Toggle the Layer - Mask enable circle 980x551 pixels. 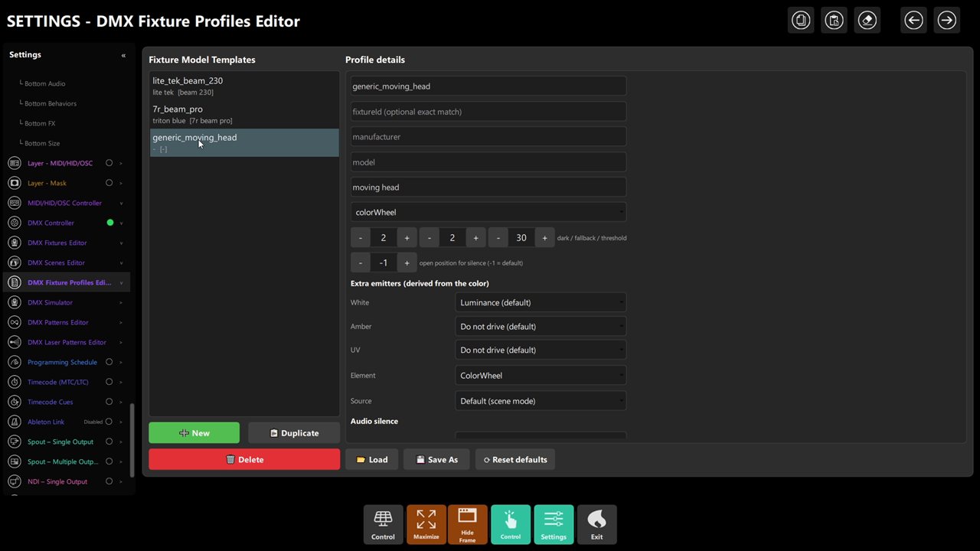click(x=109, y=183)
